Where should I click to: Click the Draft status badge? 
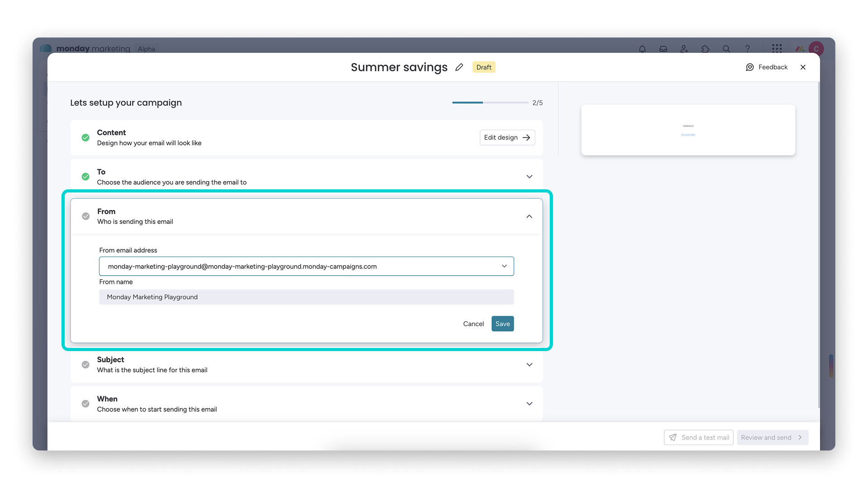click(484, 67)
